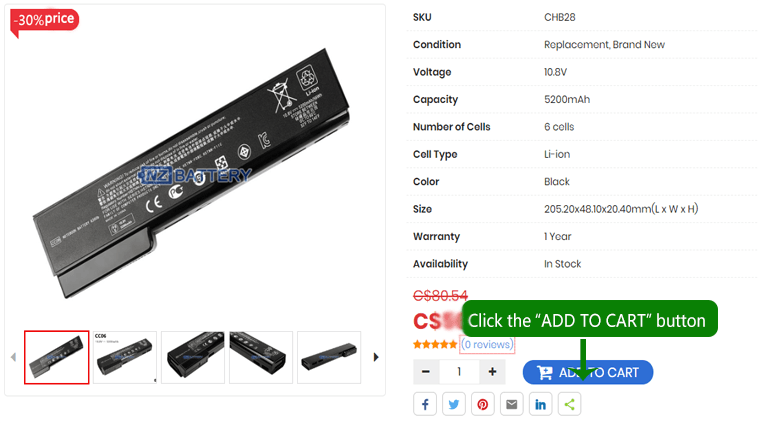Decrease quantity with minus button
This screenshot has height=423, width=758.
[x=426, y=372]
